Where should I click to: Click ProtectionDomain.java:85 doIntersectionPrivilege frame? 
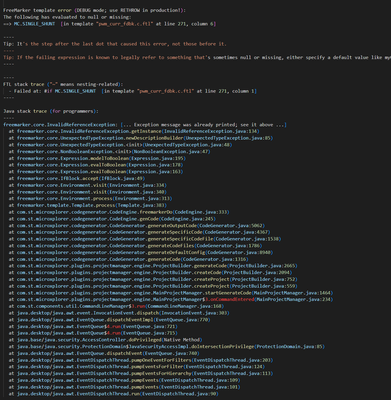(x=167, y=346)
